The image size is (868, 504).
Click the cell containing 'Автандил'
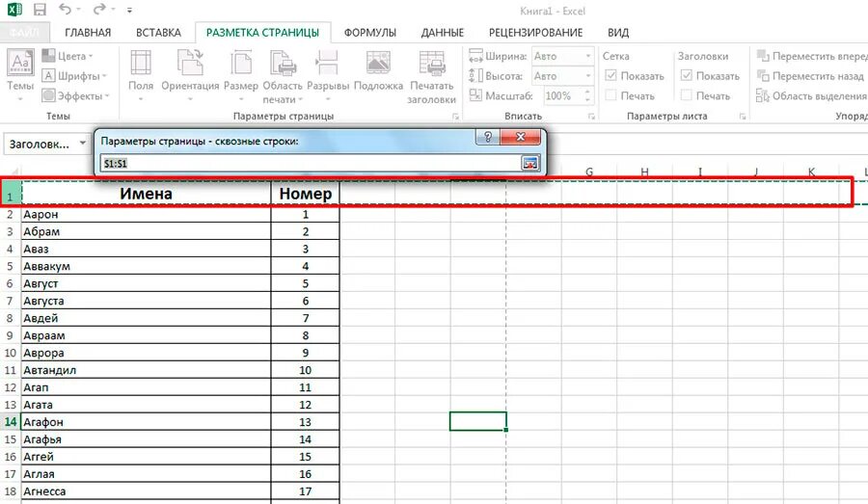click(x=147, y=369)
